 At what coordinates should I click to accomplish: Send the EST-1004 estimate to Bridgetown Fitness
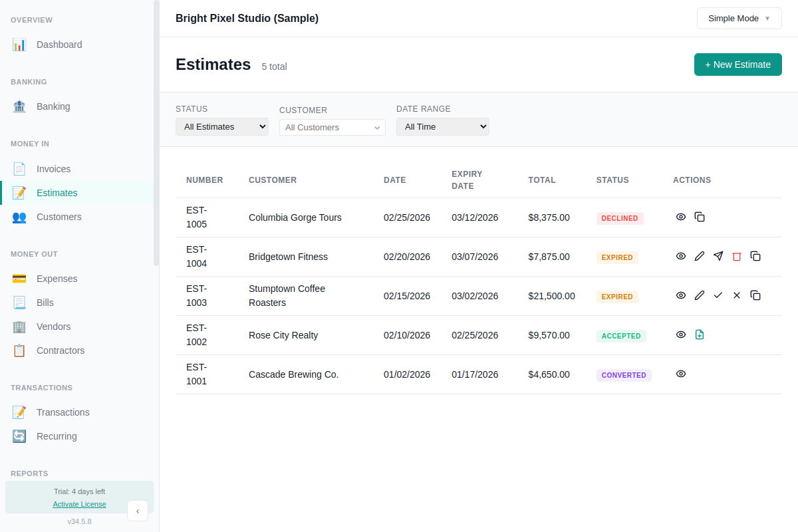click(718, 256)
